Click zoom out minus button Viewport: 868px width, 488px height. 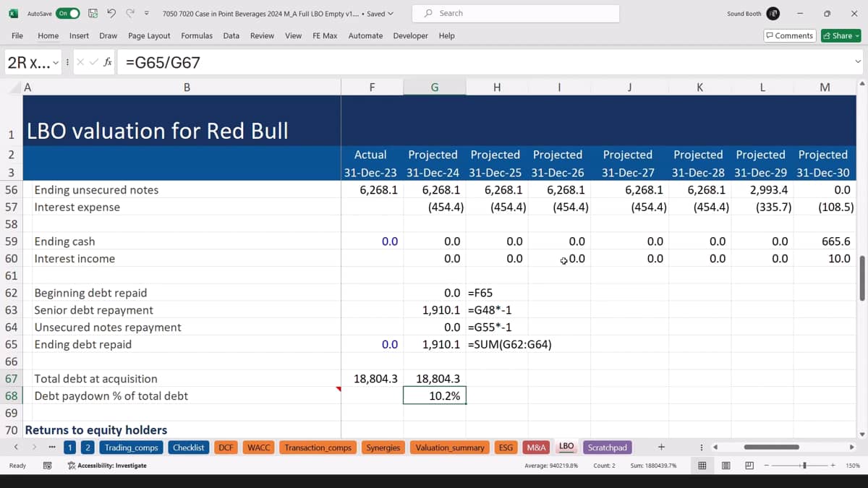pos(767,466)
